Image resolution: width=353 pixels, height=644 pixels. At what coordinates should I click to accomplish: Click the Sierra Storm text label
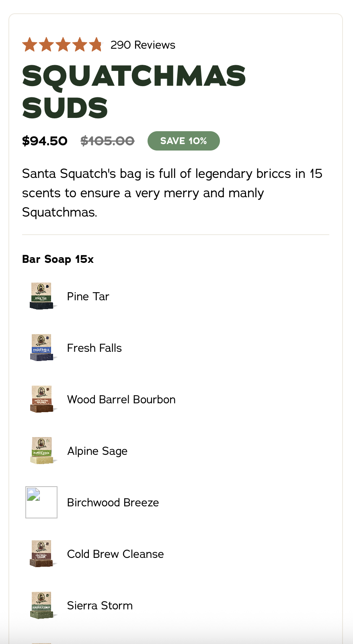[x=100, y=605]
